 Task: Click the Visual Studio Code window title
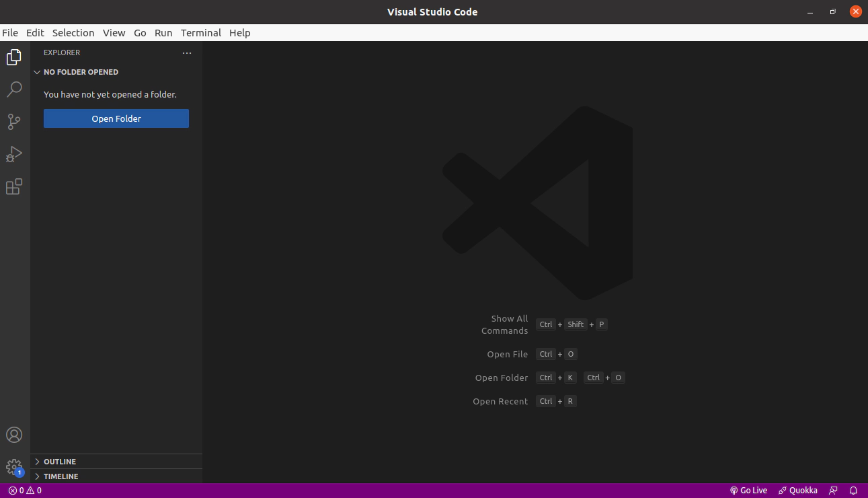(432, 12)
